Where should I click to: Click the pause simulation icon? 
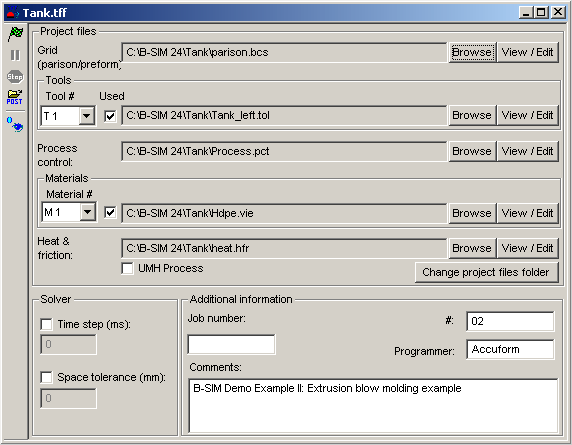point(15,55)
